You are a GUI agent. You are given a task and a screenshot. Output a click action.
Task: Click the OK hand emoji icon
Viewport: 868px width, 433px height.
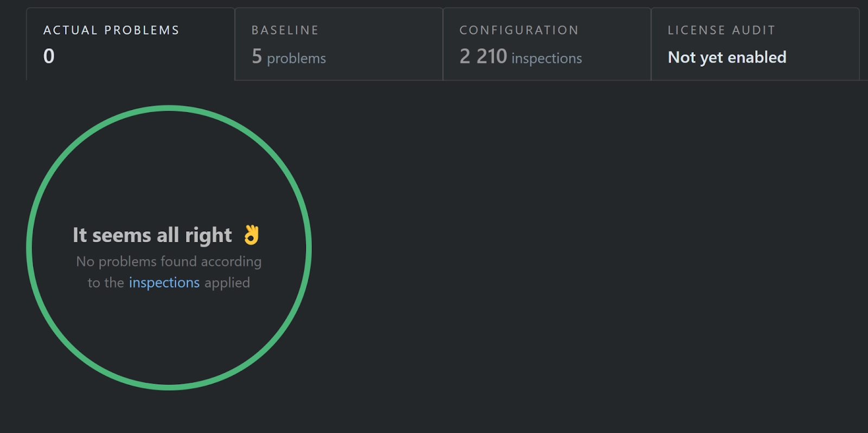(251, 236)
